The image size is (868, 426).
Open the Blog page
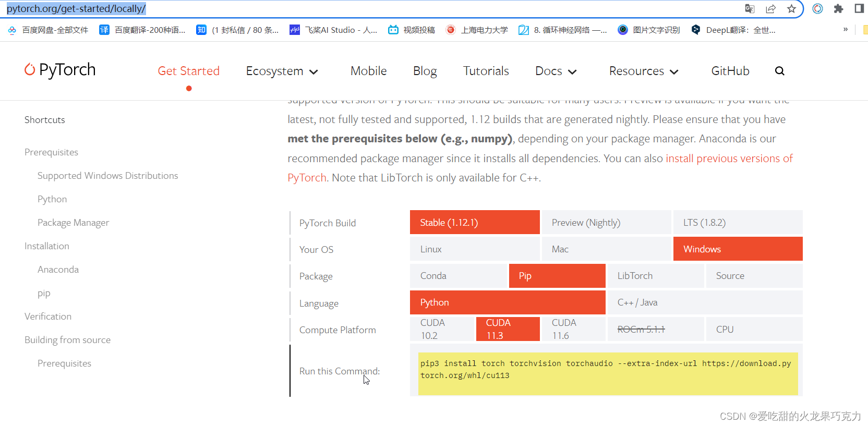pos(425,71)
